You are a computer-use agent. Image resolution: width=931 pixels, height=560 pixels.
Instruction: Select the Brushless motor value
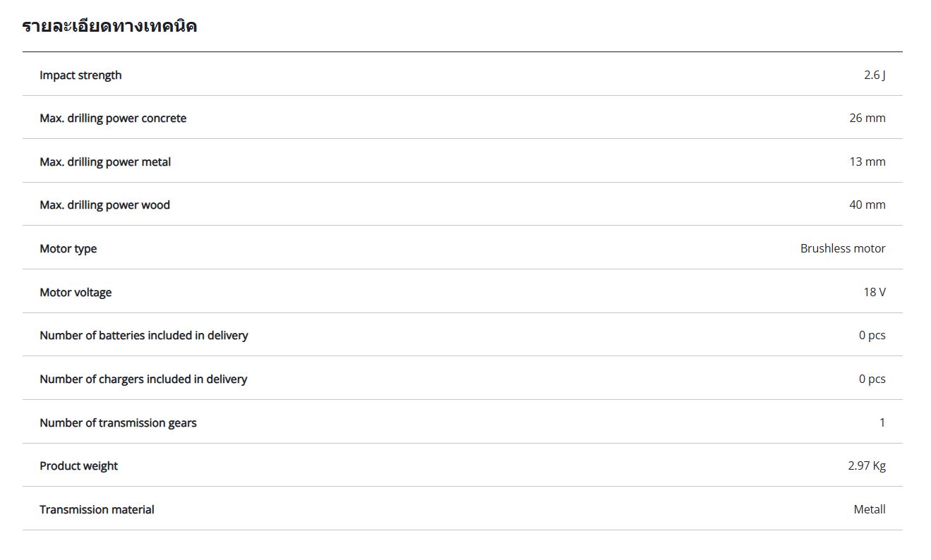point(842,248)
